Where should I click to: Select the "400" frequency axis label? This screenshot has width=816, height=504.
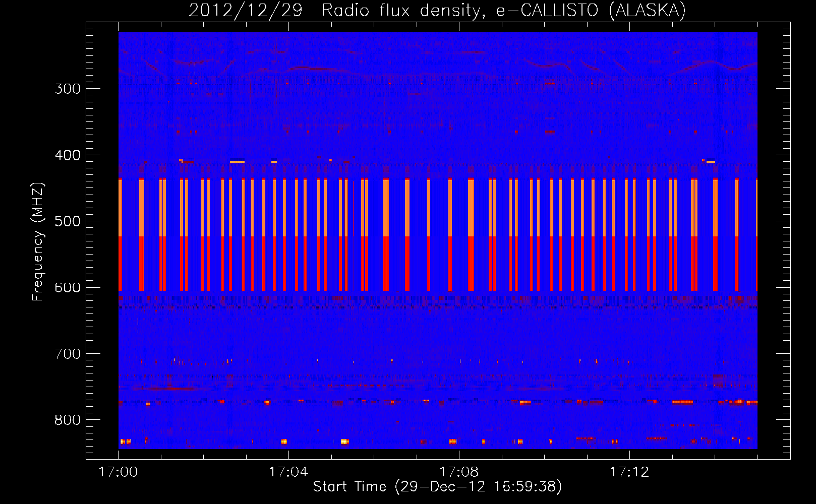pyautogui.click(x=68, y=155)
